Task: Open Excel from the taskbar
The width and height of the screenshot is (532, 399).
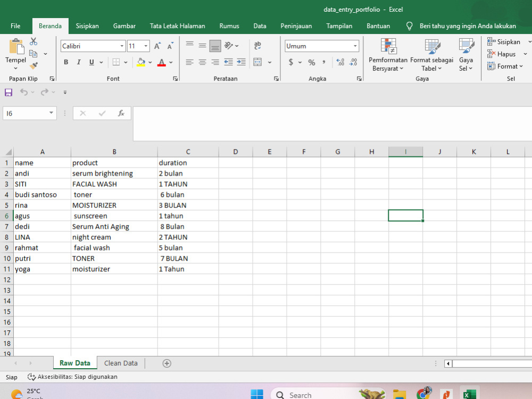Action: tap(469, 394)
